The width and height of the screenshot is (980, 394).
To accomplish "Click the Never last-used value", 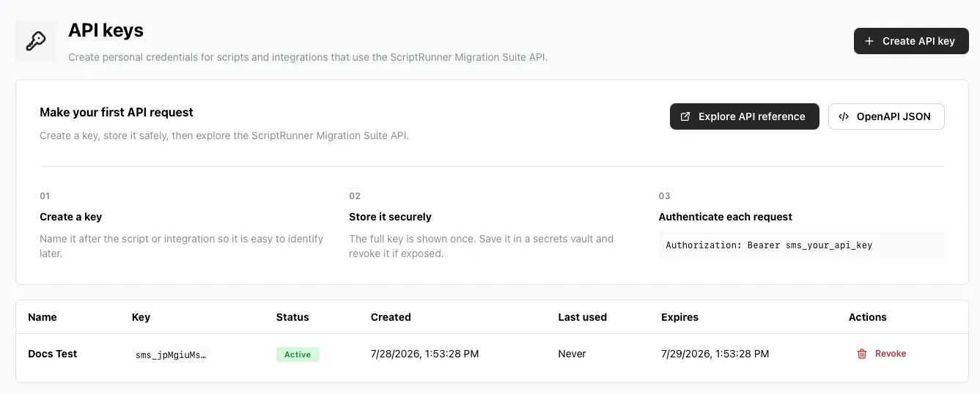I will (x=572, y=354).
